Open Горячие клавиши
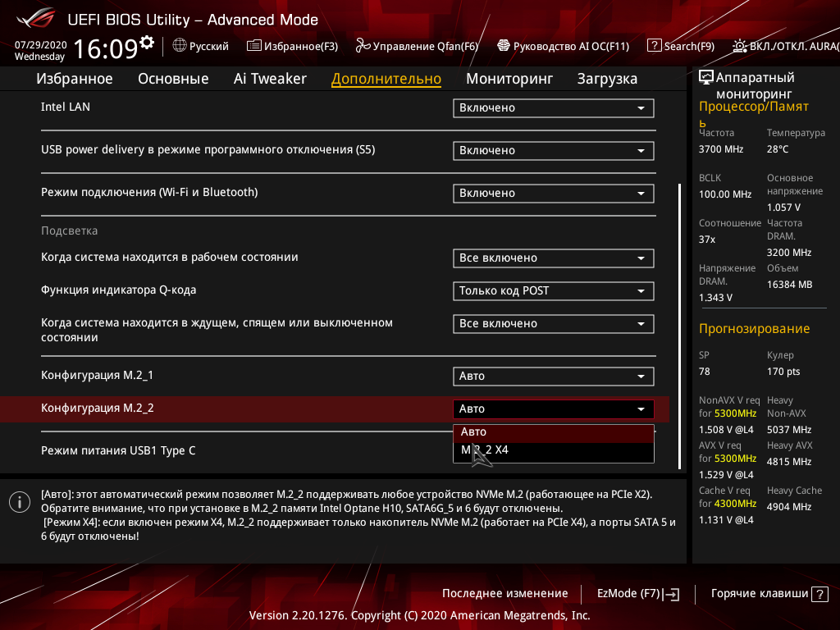The height and width of the screenshot is (630, 840). point(759,594)
